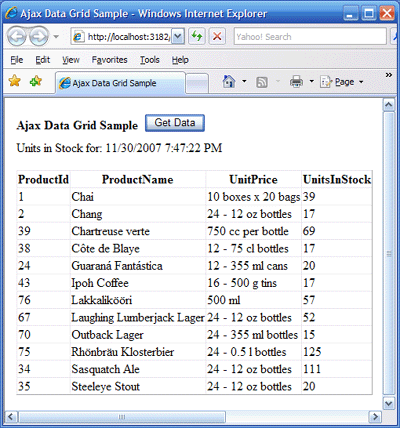Image resolution: width=400 pixels, height=428 pixels.
Task: Click the UnitPrice column header
Action: 253,179
